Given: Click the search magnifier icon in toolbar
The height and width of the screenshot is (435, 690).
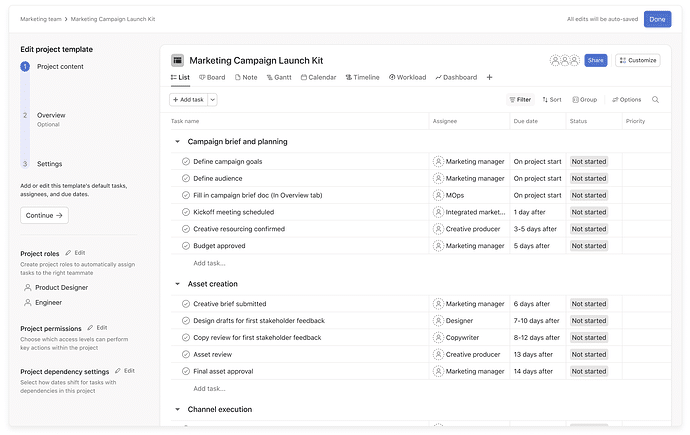Looking at the screenshot, I should pos(656,100).
